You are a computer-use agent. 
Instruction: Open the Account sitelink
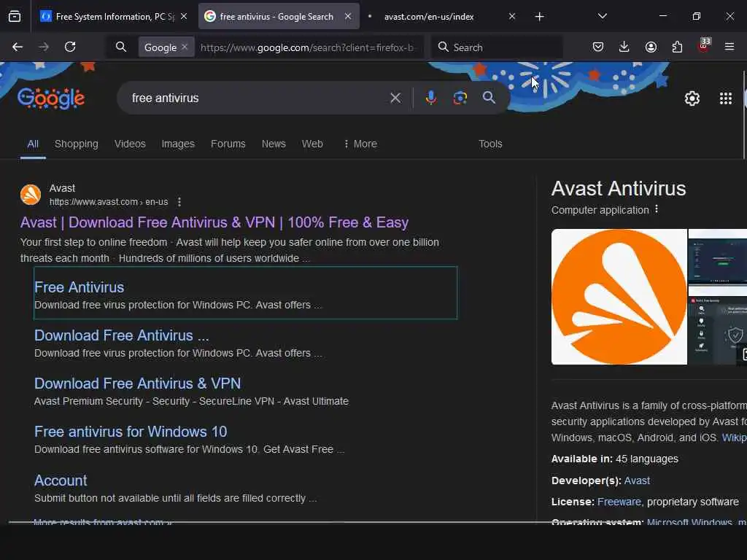(x=61, y=481)
